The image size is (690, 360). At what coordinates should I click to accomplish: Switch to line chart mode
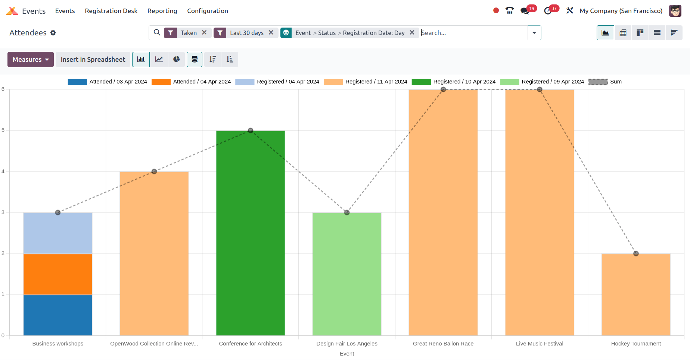[159, 59]
